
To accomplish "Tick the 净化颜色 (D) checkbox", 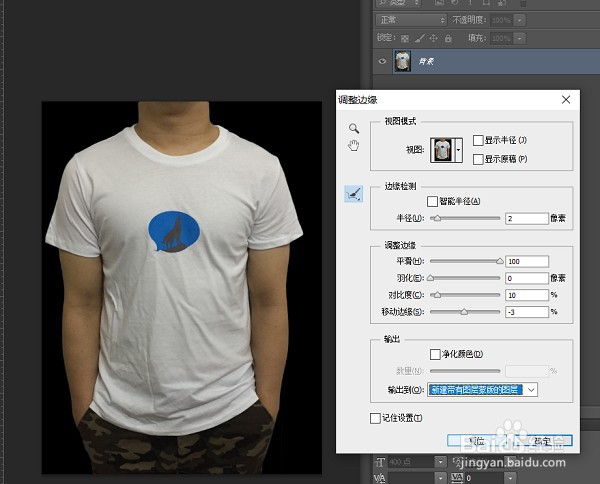I will (435, 354).
